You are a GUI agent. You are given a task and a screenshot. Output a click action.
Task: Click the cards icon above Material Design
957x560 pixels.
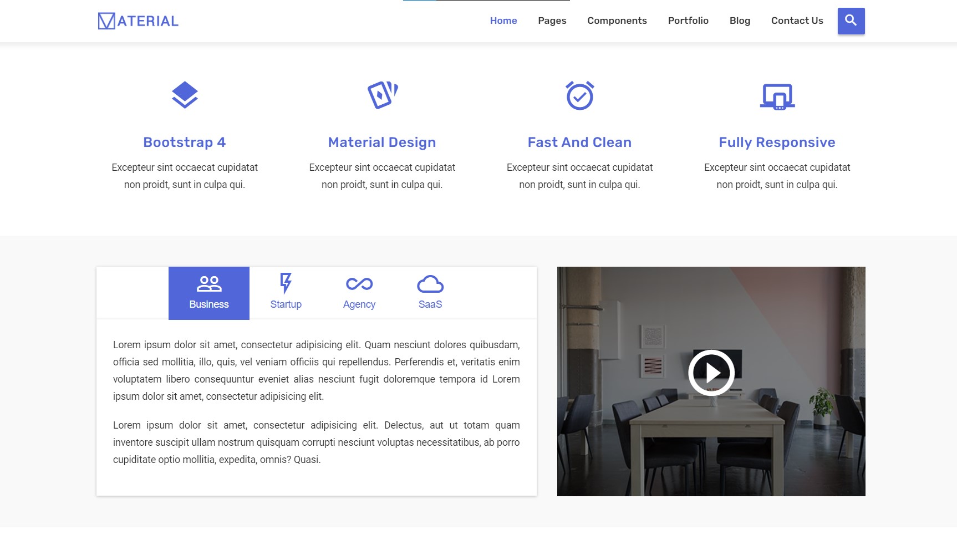click(x=383, y=95)
